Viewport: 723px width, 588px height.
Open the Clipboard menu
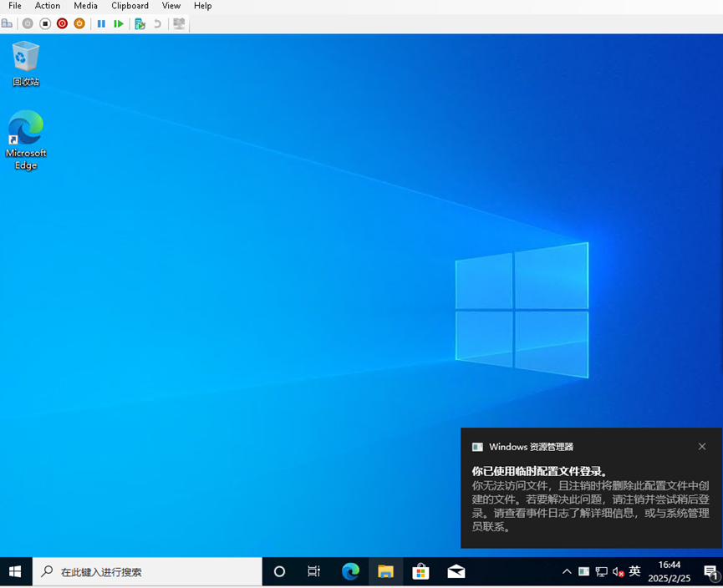[130, 6]
